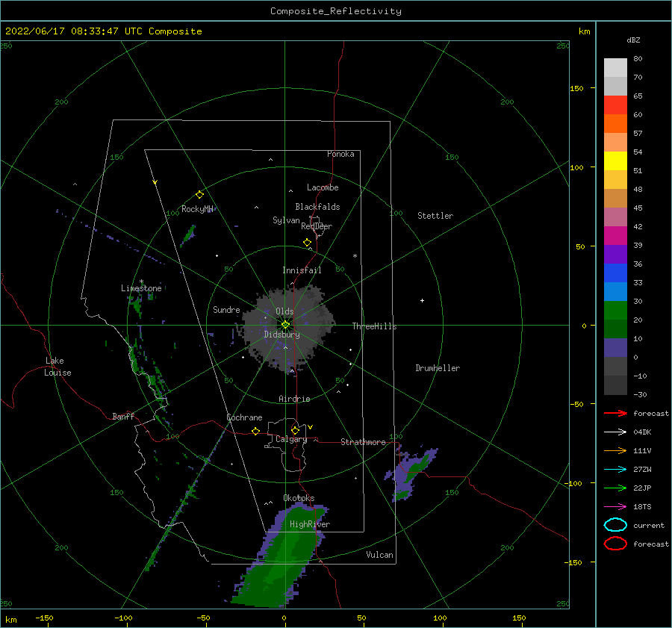Click the Okotoks city label

click(x=299, y=497)
